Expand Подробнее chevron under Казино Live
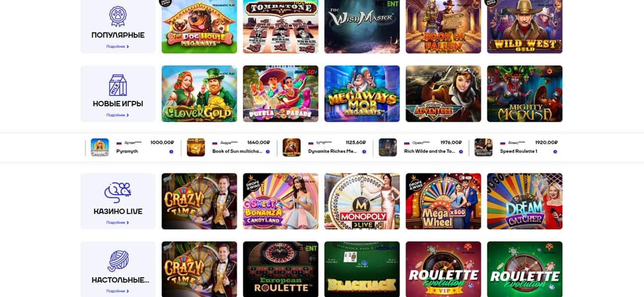The height and width of the screenshot is (297, 644). click(127, 222)
